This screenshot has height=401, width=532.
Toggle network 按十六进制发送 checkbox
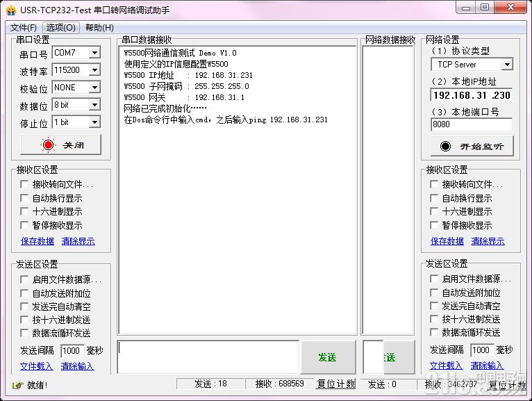[434, 319]
